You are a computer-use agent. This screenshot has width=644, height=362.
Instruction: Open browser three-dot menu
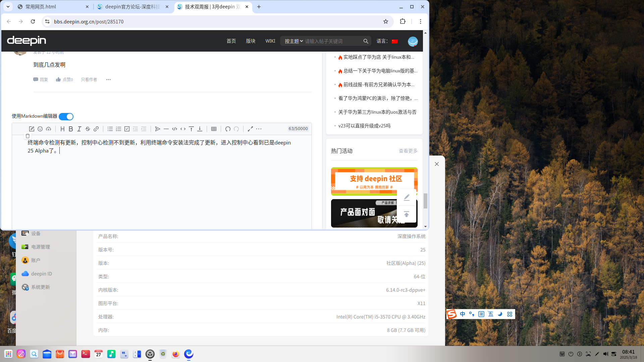[420, 21]
